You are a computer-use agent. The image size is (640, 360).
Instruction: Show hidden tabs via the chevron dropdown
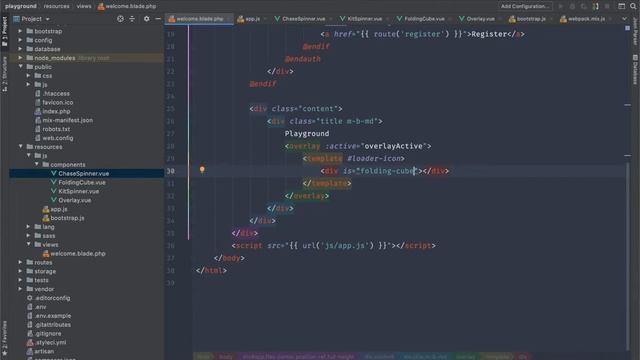point(624,19)
